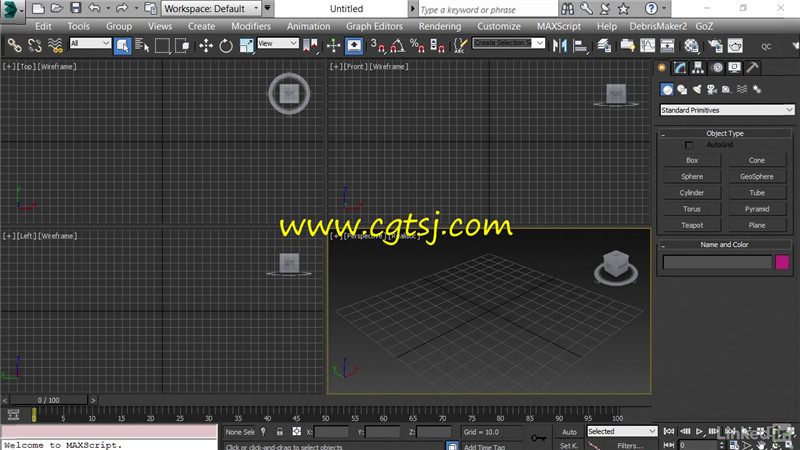Enable the AutoGrid checkbox
The image size is (800, 450).
[x=689, y=145]
